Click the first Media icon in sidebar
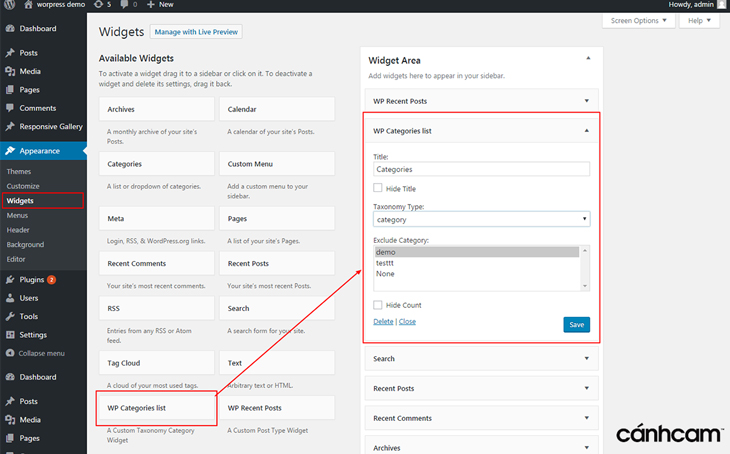730x454 pixels. 10,71
